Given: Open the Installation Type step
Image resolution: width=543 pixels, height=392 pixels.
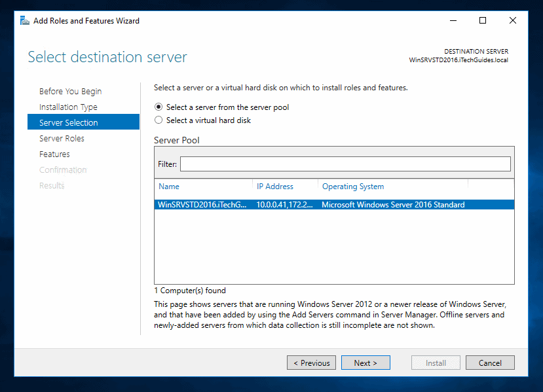Looking at the screenshot, I should point(68,107).
